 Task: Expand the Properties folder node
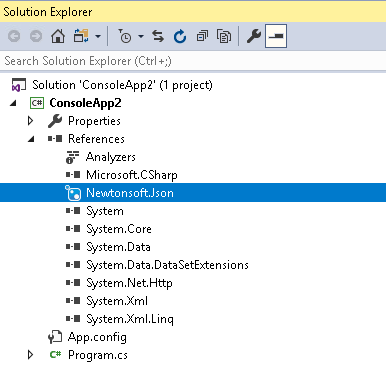(x=30, y=121)
